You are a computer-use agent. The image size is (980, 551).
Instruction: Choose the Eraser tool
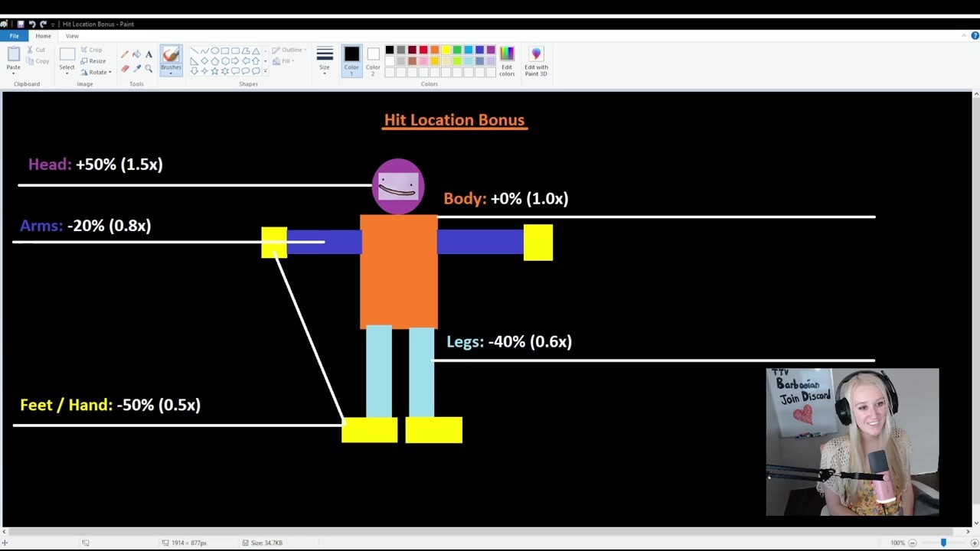point(125,69)
